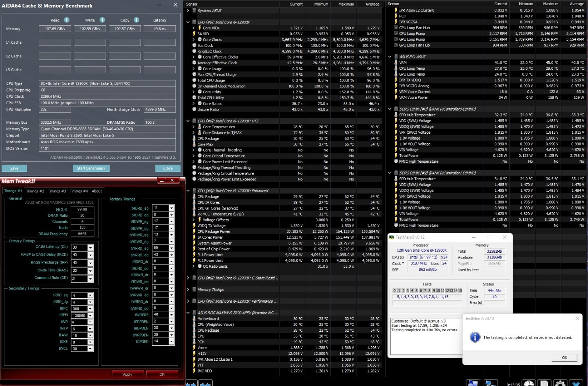Image resolution: width=588 pixels, height=386 pixels.
Task: Click the TestMem5 window title bar icon
Action: tap(392, 237)
